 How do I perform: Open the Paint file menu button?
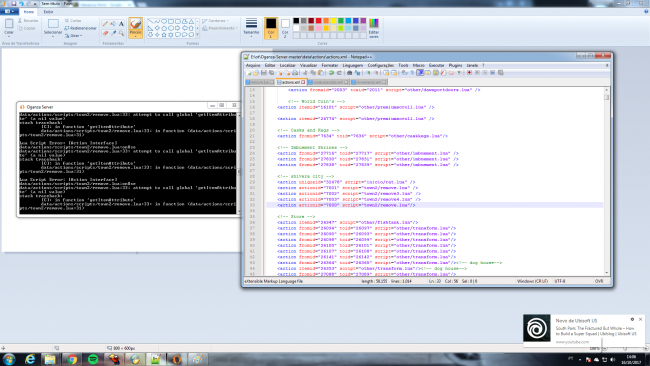click(9, 12)
